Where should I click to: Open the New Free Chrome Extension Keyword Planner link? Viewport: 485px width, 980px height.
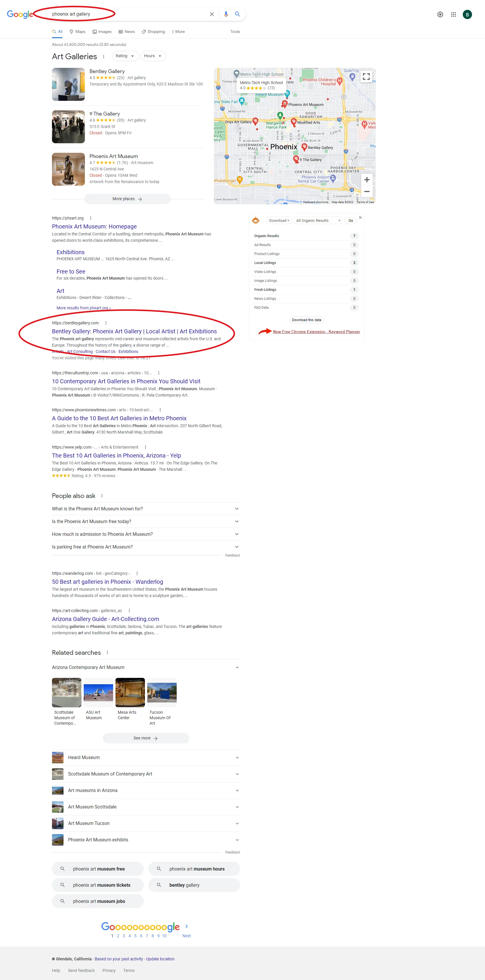tap(316, 332)
